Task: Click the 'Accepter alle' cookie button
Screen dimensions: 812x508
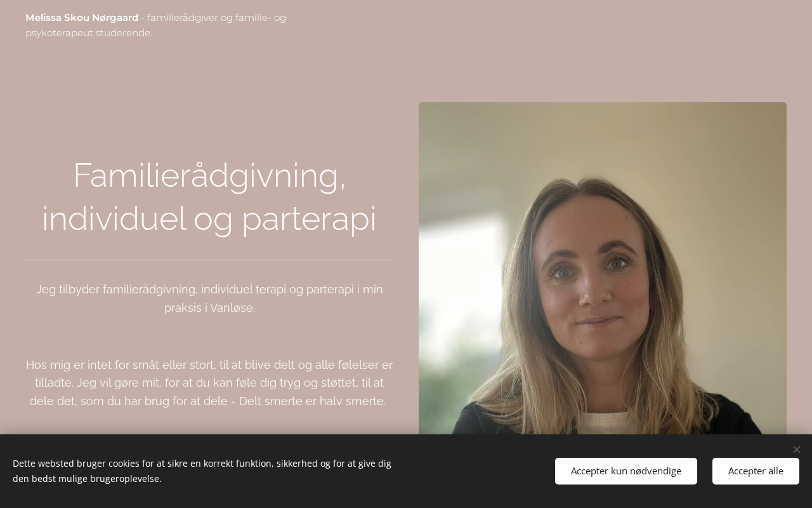Action: [x=756, y=471]
